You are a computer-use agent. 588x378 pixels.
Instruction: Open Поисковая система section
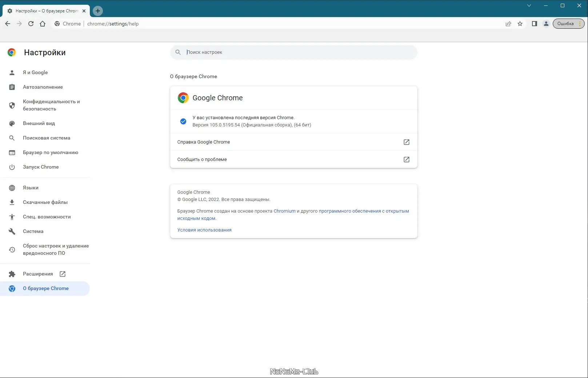[x=45, y=138]
